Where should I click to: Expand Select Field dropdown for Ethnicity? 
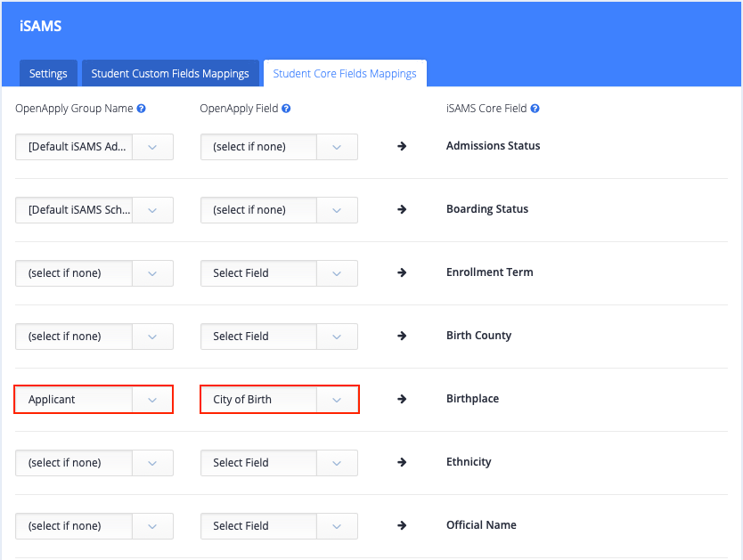(x=279, y=463)
